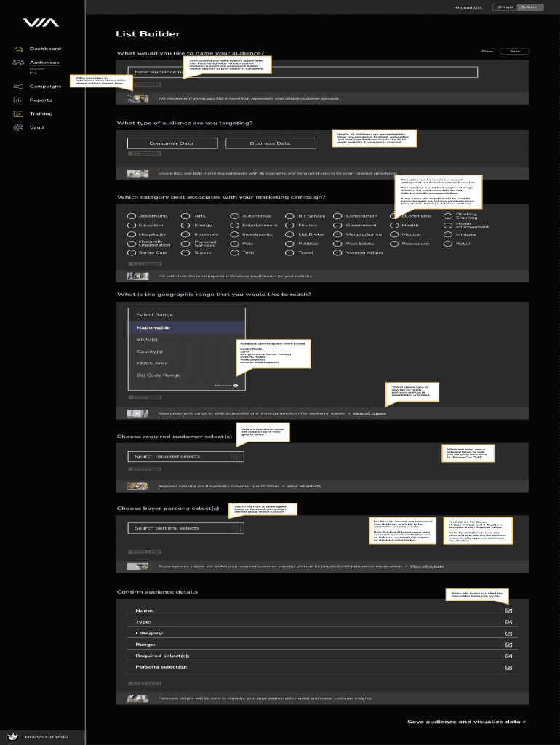Open the Vault icon in sidebar
The image size is (560, 745).
pyautogui.click(x=18, y=128)
